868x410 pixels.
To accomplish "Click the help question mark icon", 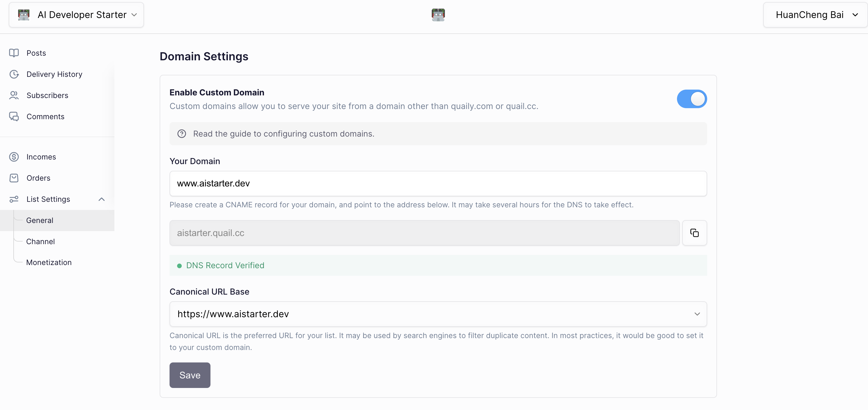I will [x=182, y=134].
